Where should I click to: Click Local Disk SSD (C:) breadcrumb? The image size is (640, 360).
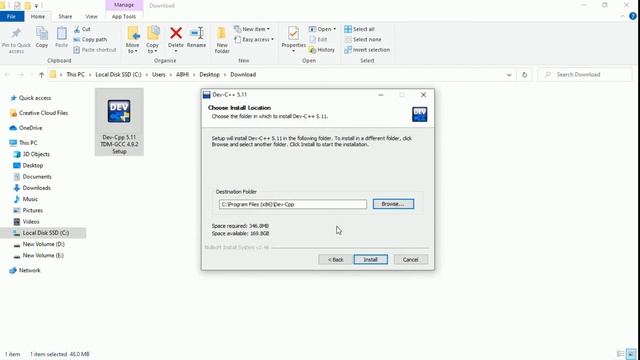118,75
